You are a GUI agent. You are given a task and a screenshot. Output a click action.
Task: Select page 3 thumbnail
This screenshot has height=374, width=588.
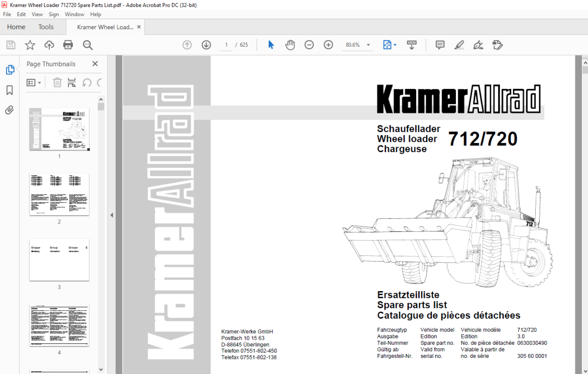pos(59,260)
